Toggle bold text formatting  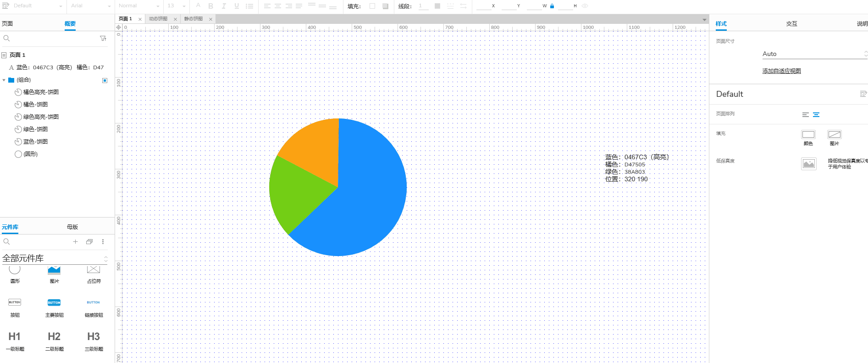211,6
